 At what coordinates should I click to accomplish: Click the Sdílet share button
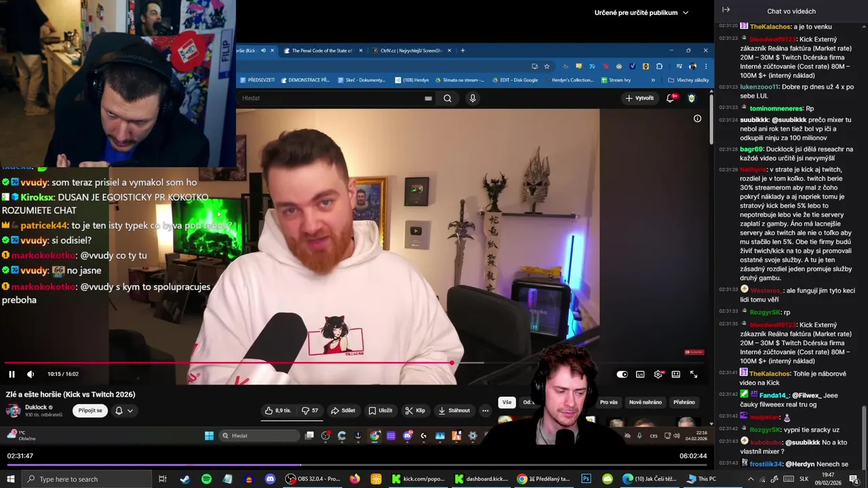pyautogui.click(x=343, y=411)
